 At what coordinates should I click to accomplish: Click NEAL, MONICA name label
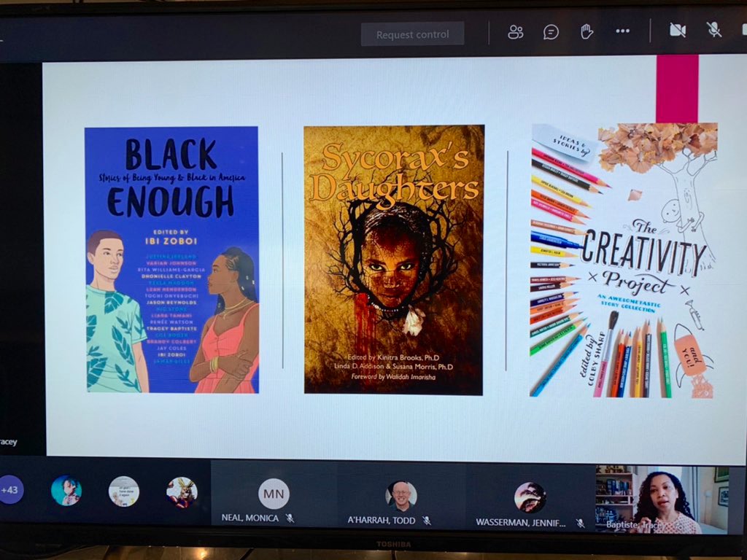250,518
